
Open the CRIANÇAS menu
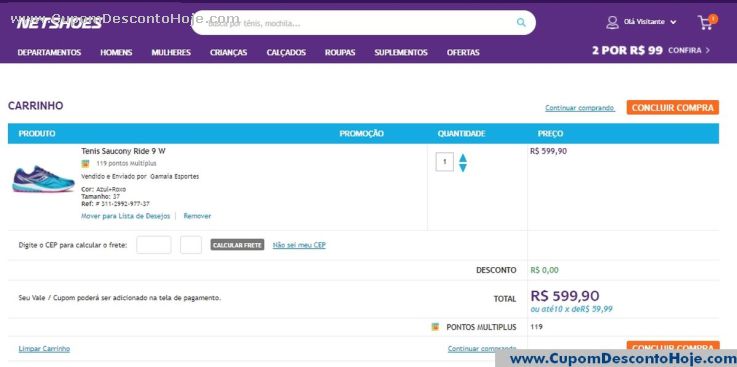(228, 53)
